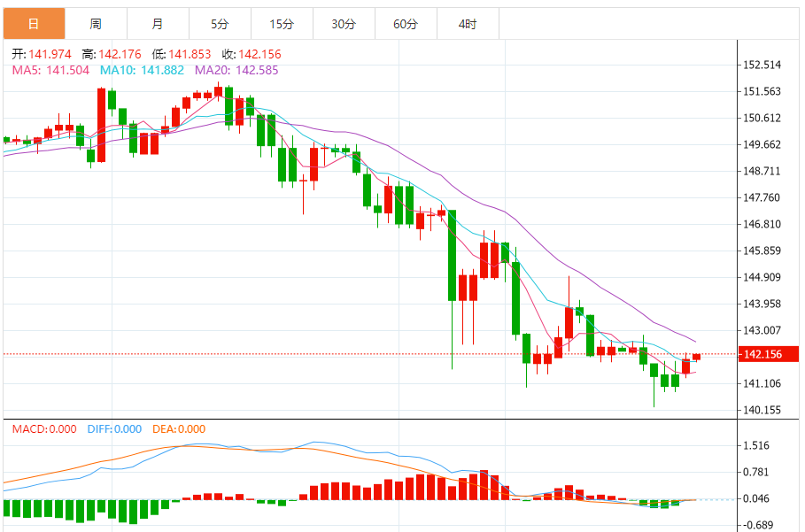Click the close price 142.156 value

(259, 54)
